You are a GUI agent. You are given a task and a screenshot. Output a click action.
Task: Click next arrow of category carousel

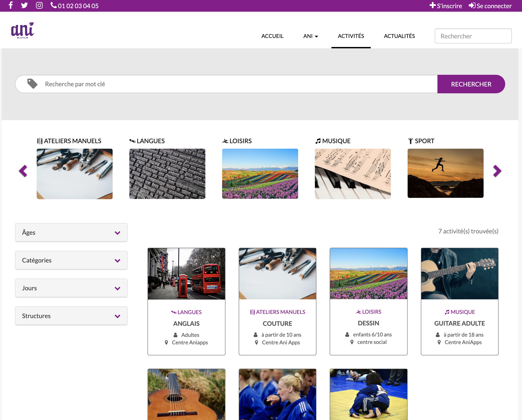pos(497,171)
